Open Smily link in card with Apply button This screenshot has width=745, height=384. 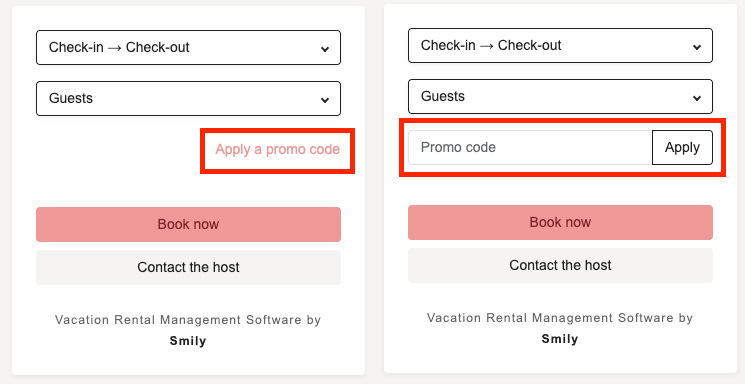(560, 339)
